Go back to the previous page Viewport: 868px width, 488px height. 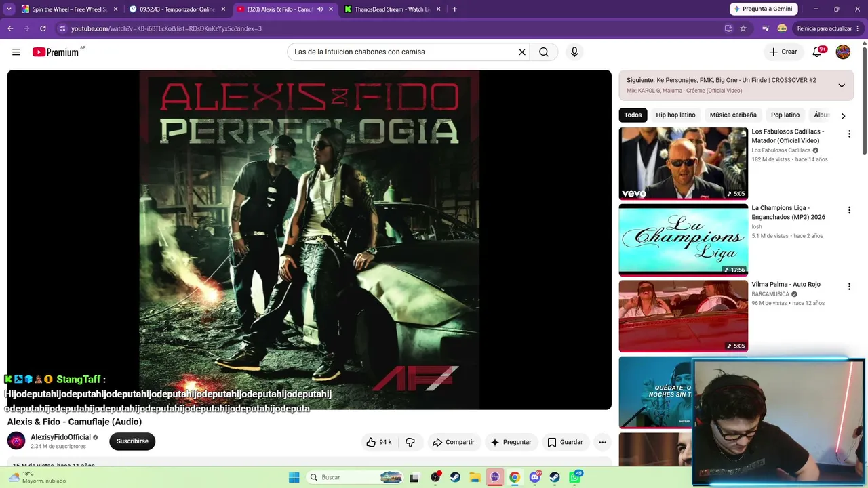tap(10, 28)
